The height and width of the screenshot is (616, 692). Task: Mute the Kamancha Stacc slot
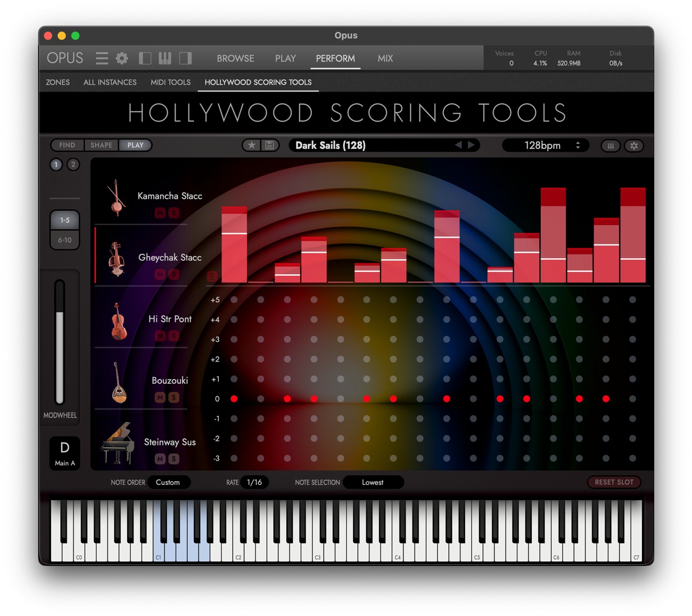coord(160,213)
